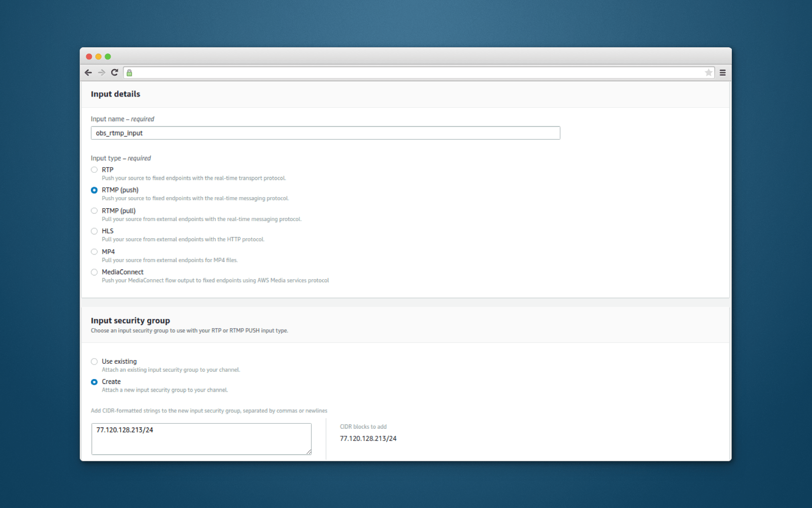Click 'Pull your source from external endpoints for MP4' text
This screenshot has height=508, width=812.
coord(170,260)
